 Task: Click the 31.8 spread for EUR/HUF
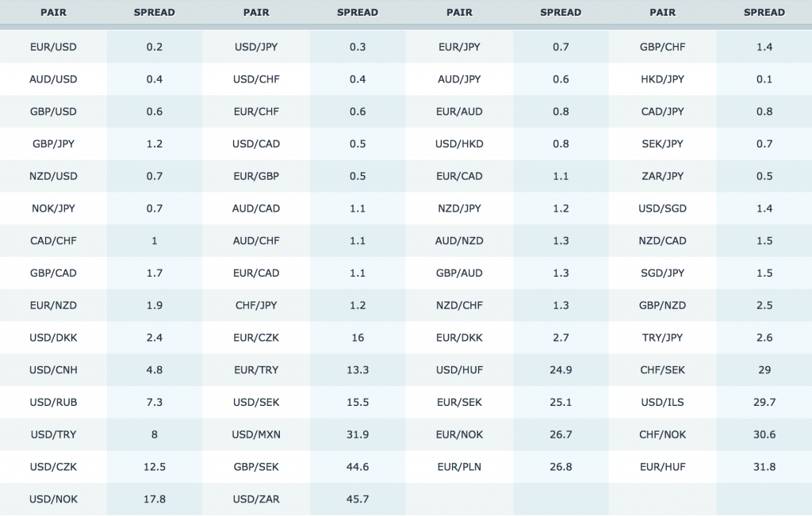[764, 467]
